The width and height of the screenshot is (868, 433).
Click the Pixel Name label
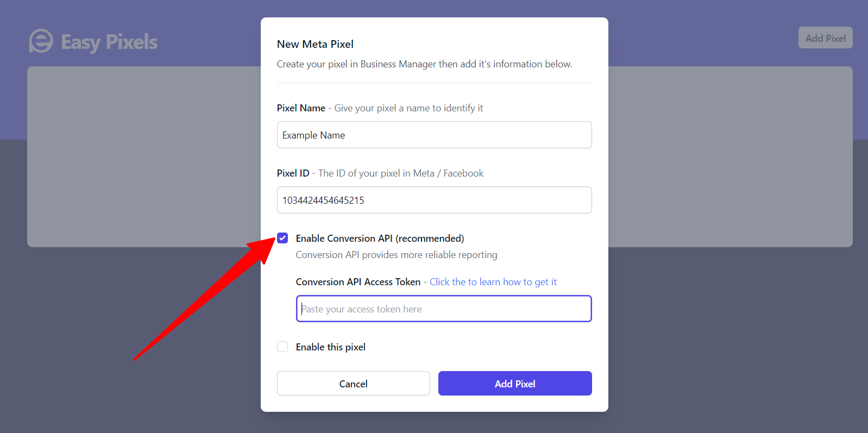301,108
